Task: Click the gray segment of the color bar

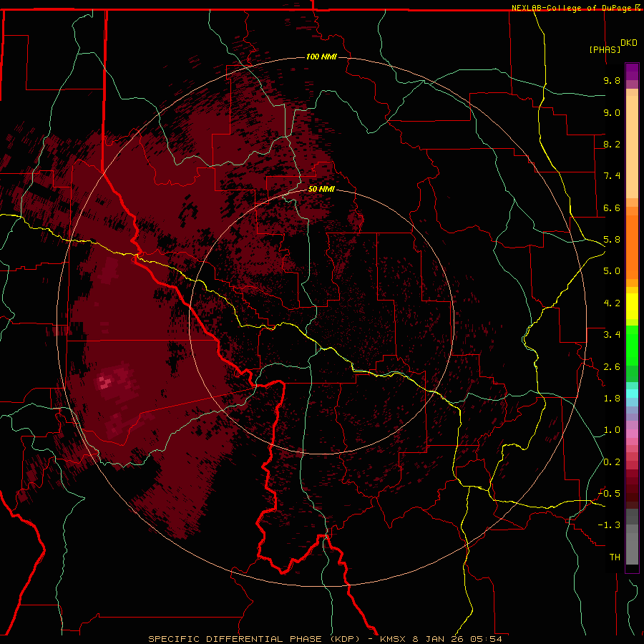Action: tap(632, 536)
